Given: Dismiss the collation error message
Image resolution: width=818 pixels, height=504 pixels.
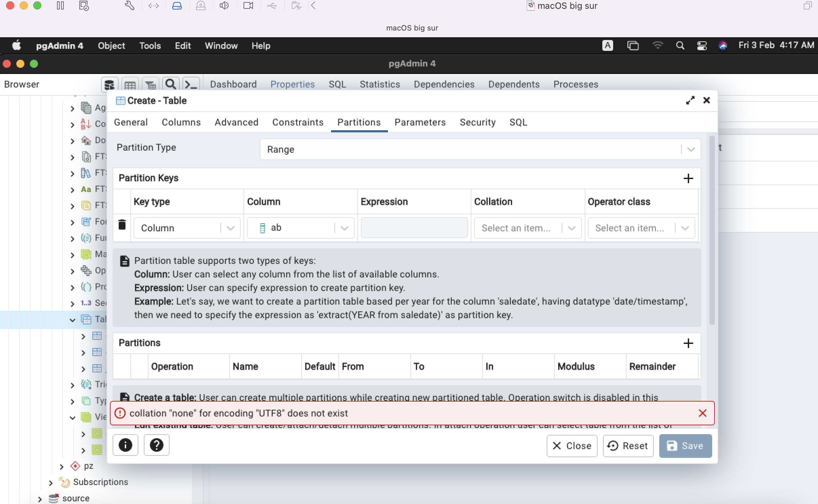Looking at the screenshot, I should tap(702, 413).
